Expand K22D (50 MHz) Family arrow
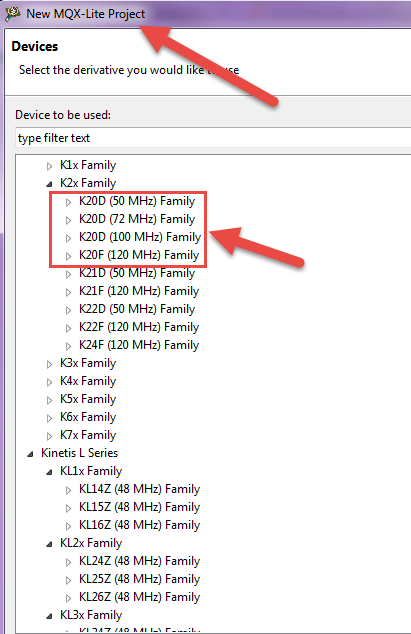 (x=68, y=310)
